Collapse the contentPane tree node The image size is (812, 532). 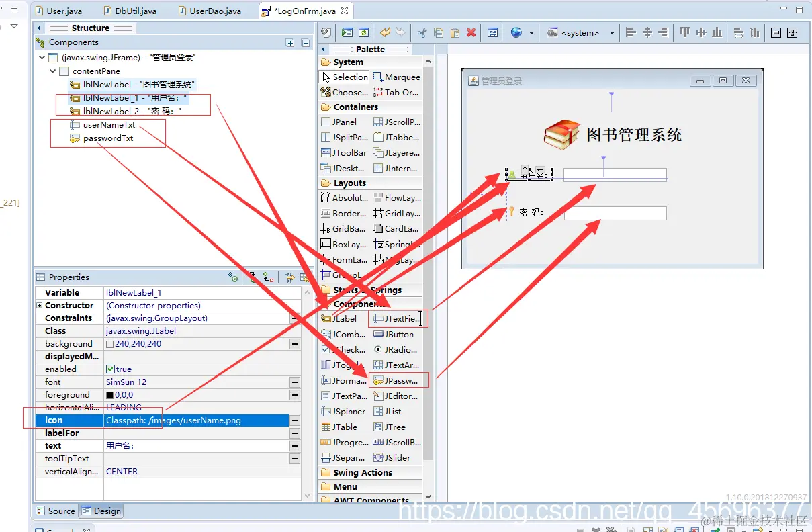[x=53, y=71]
